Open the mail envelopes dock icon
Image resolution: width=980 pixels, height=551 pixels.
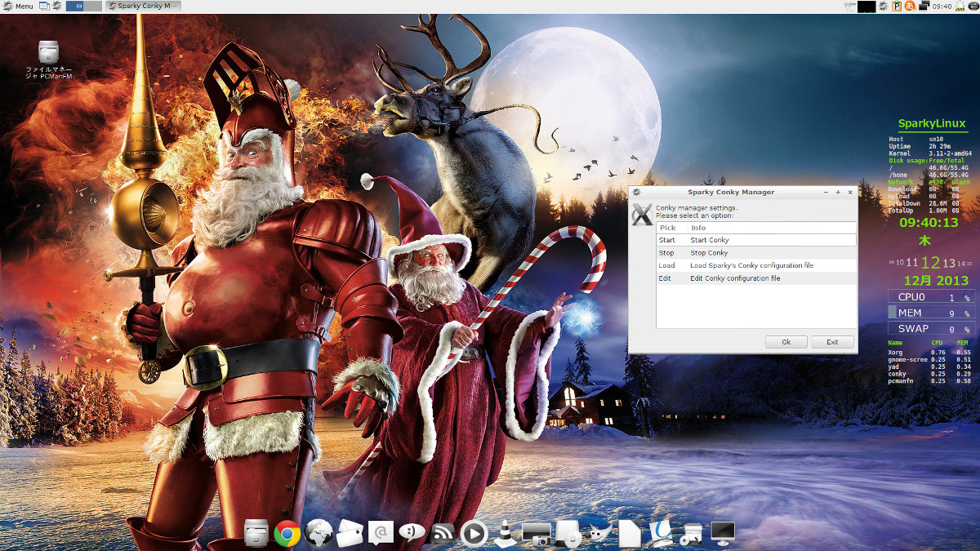click(350, 534)
